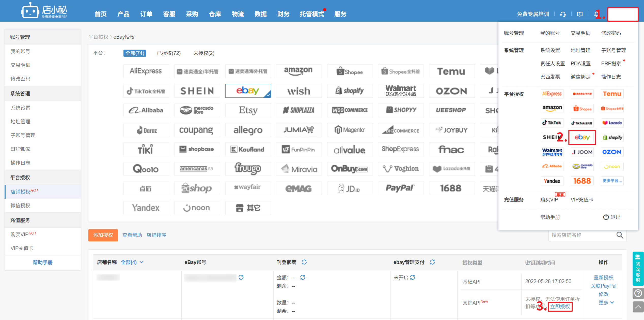
Task: Click the 立即授权 link
Action: [560, 307]
